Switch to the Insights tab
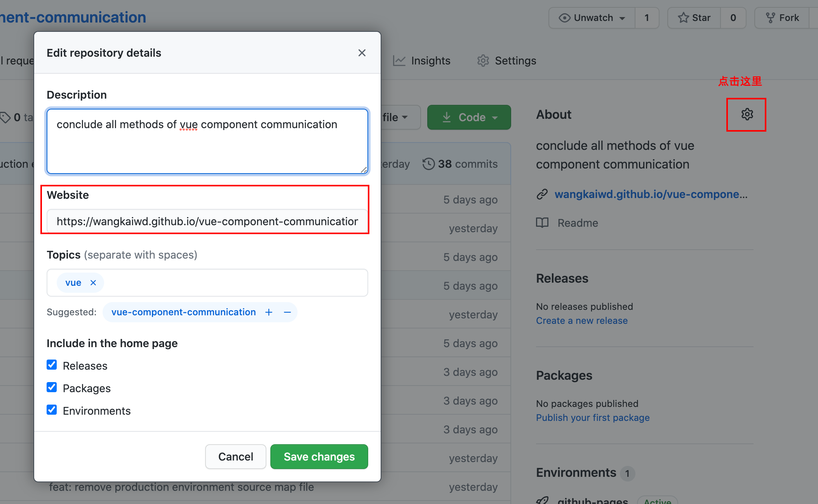The image size is (818, 504). (422, 61)
